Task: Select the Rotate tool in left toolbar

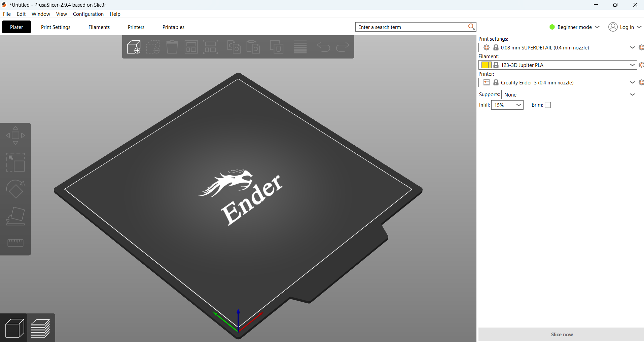Action: 15,189
